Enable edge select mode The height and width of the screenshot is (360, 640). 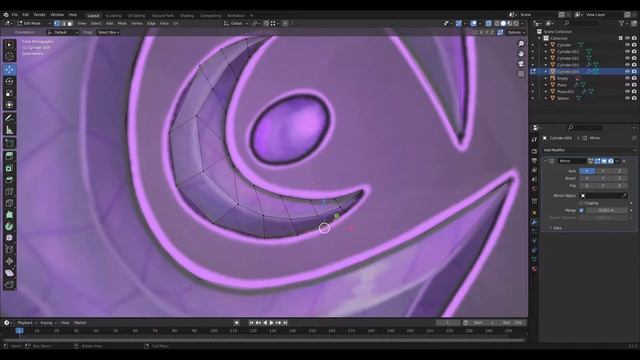point(63,24)
